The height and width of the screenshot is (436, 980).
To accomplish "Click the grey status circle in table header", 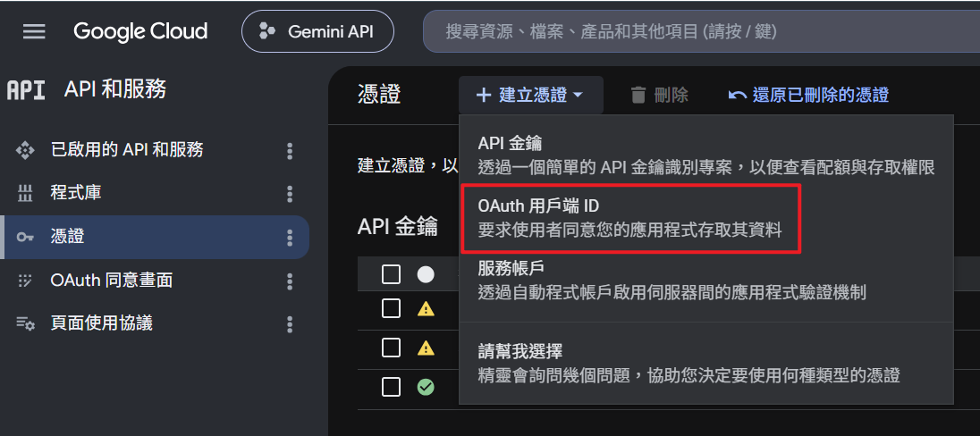I will pyautogui.click(x=426, y=274).
